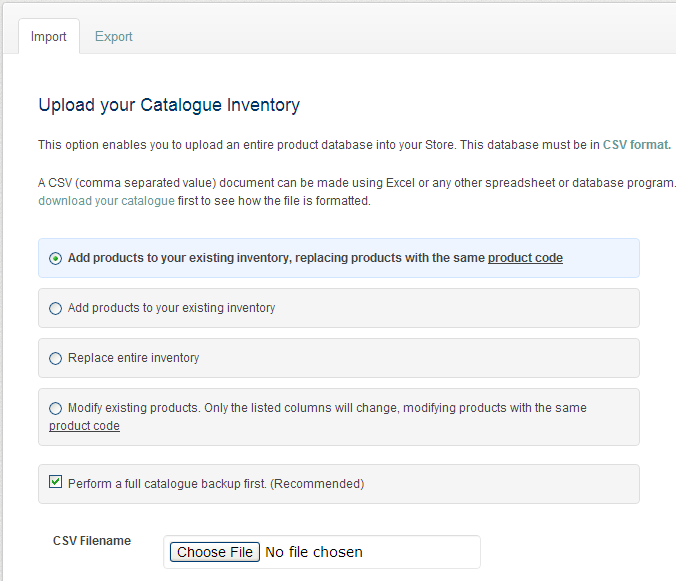Click empty area inside the CSV file input box
The image size is (676, 581).
(x=420, y=552)
